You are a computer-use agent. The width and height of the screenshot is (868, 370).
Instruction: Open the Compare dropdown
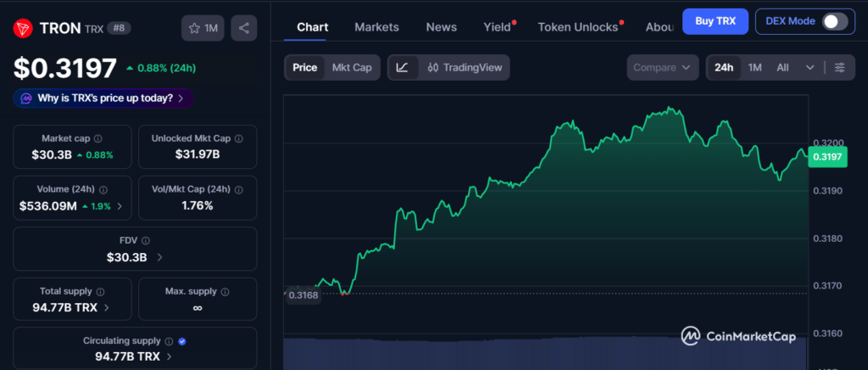[x=664, y=67]
